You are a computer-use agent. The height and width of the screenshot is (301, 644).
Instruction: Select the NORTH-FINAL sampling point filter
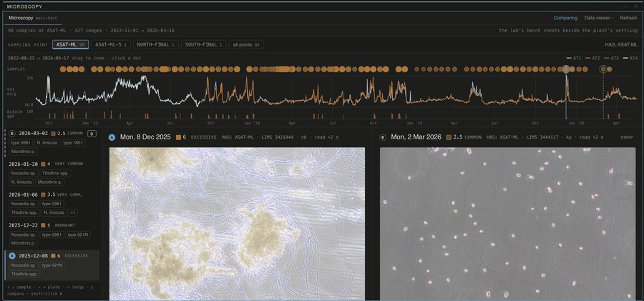click(x=156, y=45)
